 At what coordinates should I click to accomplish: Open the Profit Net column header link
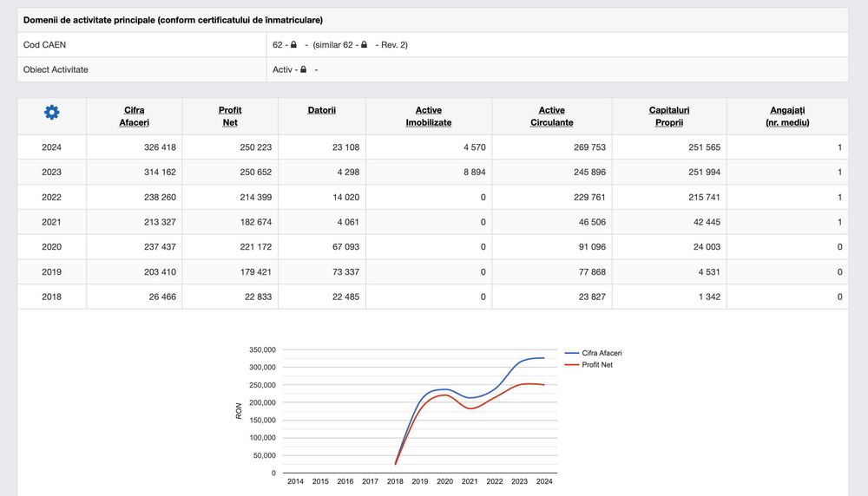point(230,116)
